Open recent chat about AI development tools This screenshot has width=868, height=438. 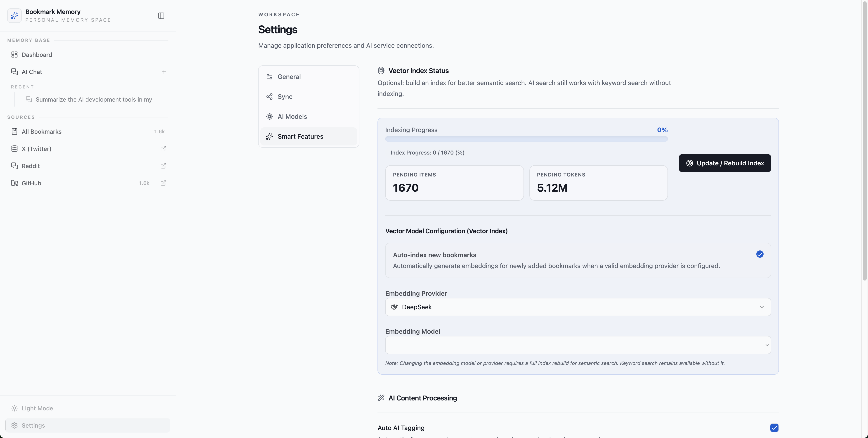click(x=94, y=100)
